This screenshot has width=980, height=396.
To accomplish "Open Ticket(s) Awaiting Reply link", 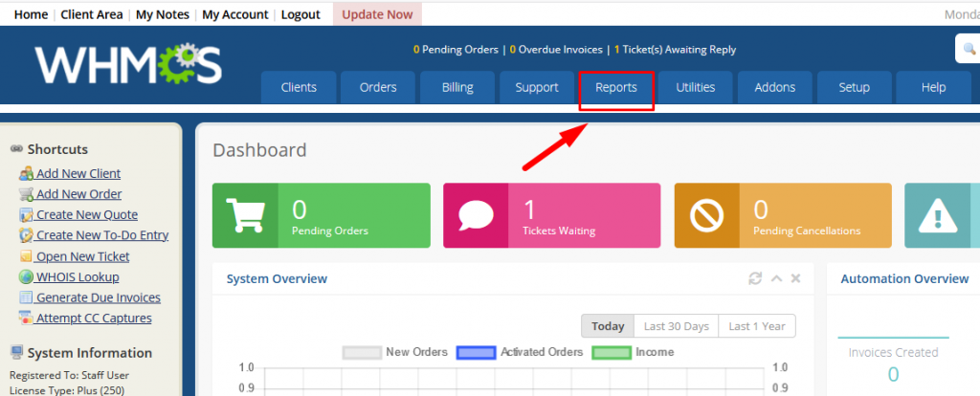I will (x=675, y=50).
